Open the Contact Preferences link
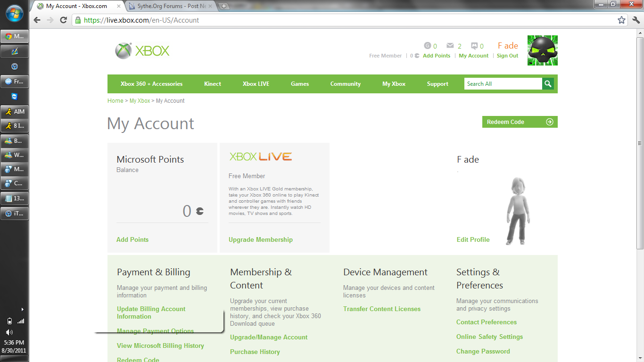 coord(487,322)
